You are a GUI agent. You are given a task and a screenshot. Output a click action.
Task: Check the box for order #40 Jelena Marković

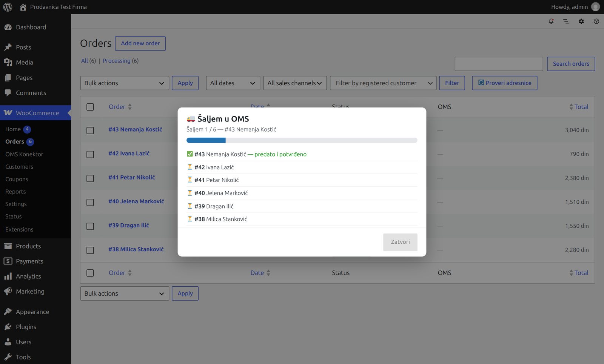click(x=90, y=202)
